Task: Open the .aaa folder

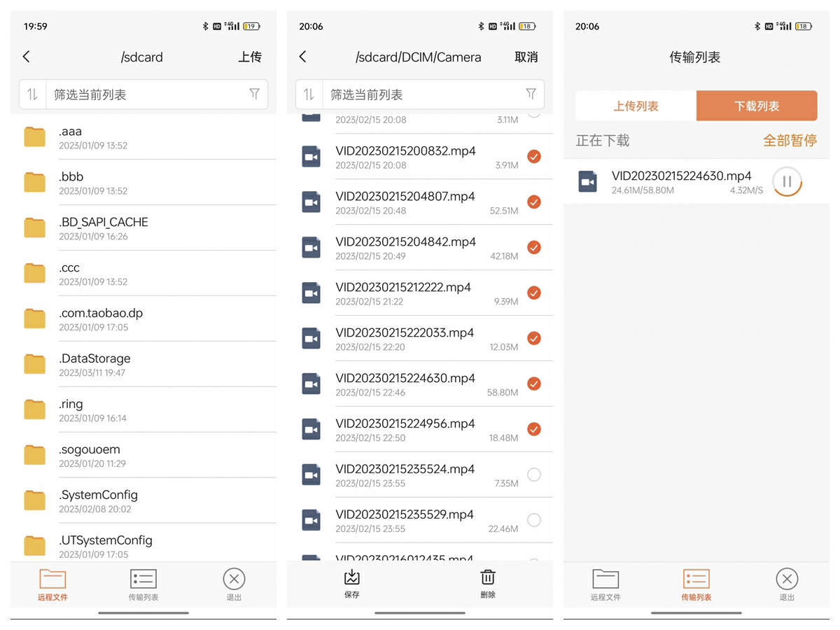Action: click(x=143, y=137)
